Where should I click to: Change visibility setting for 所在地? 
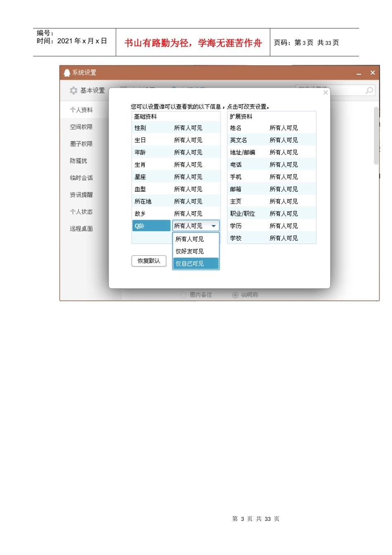188,202
